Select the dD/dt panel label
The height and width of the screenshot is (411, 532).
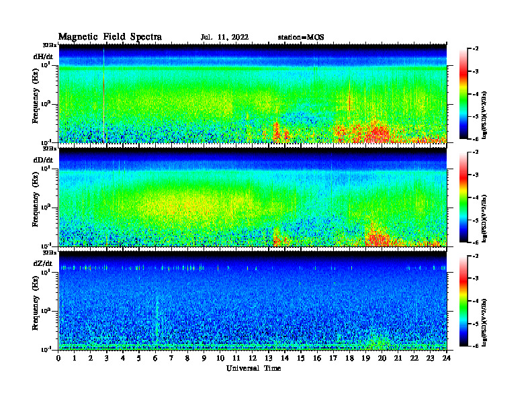pyautogui.click(x=43, y=160)
